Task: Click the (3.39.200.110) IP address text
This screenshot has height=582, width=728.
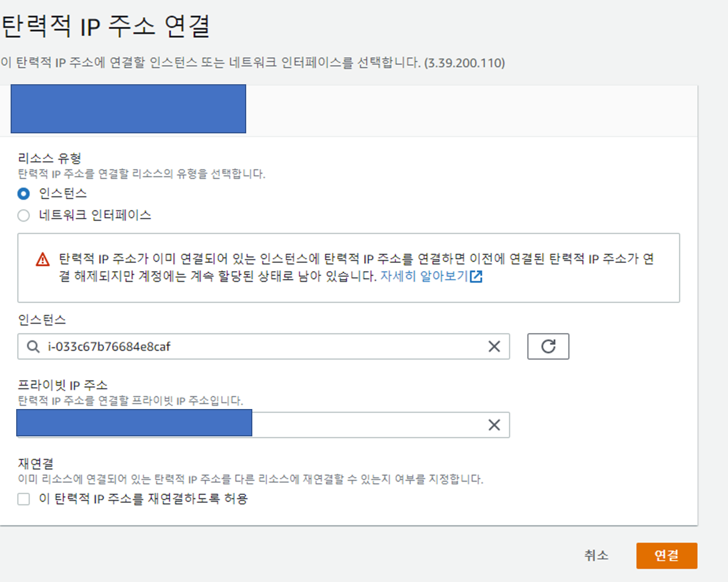Action: (x=464, y=62)
